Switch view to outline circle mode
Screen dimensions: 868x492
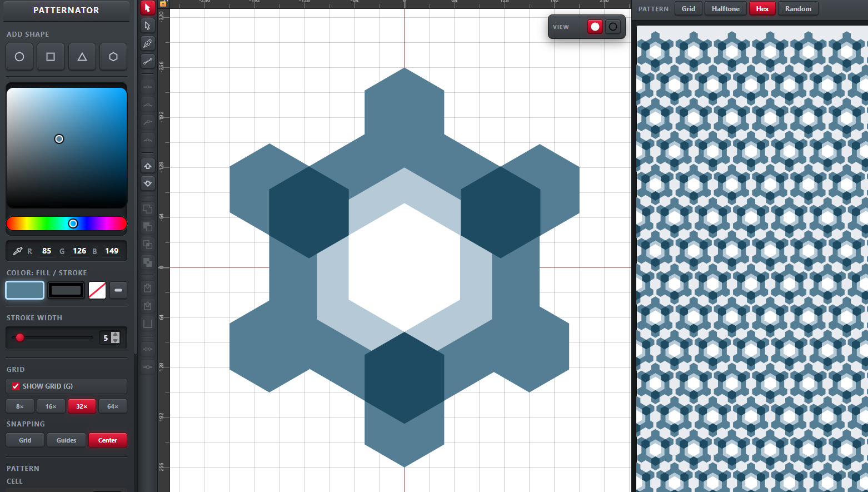[x=613, y=27]
